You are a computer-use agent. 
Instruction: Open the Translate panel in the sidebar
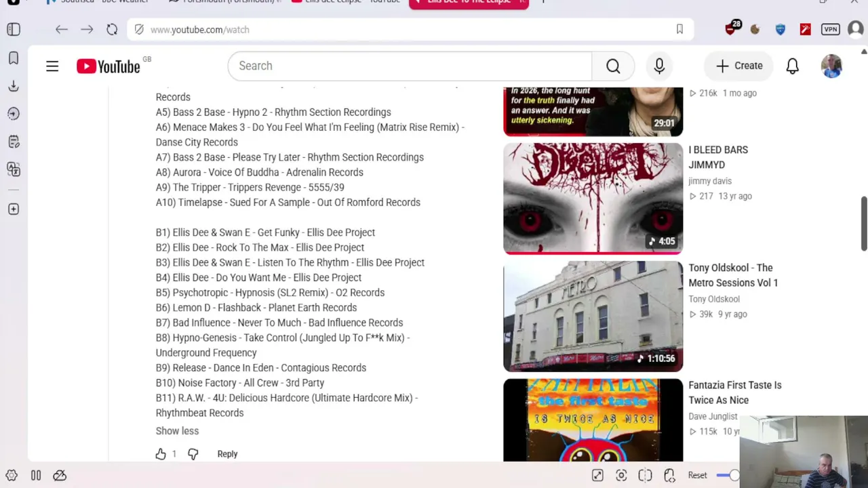[x=14, y=169]
